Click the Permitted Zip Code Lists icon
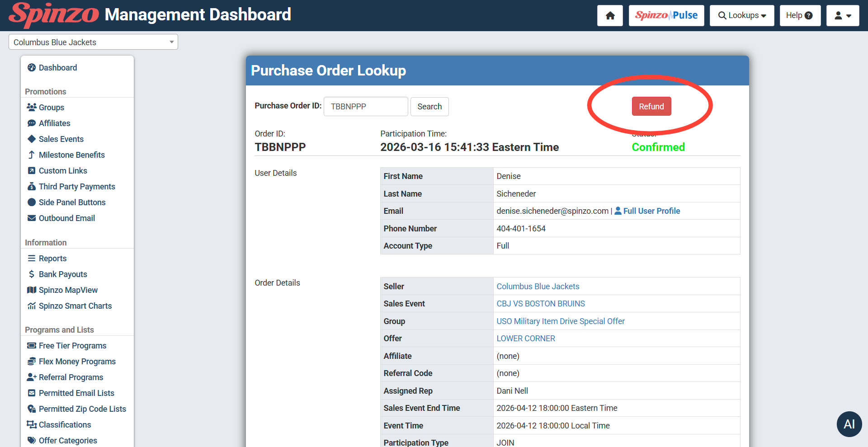 (x=32, y=409)
